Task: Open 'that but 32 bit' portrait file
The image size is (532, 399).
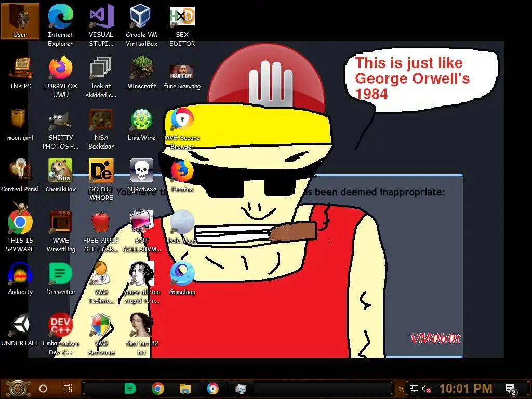Action: pyautogui.click(x=141, y=335)
